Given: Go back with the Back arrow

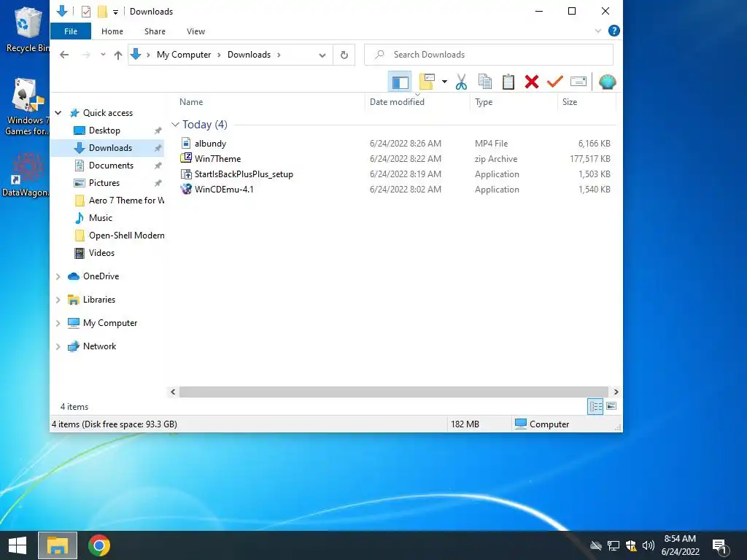Looking at the screenshot, I should (x=64, y=55).
